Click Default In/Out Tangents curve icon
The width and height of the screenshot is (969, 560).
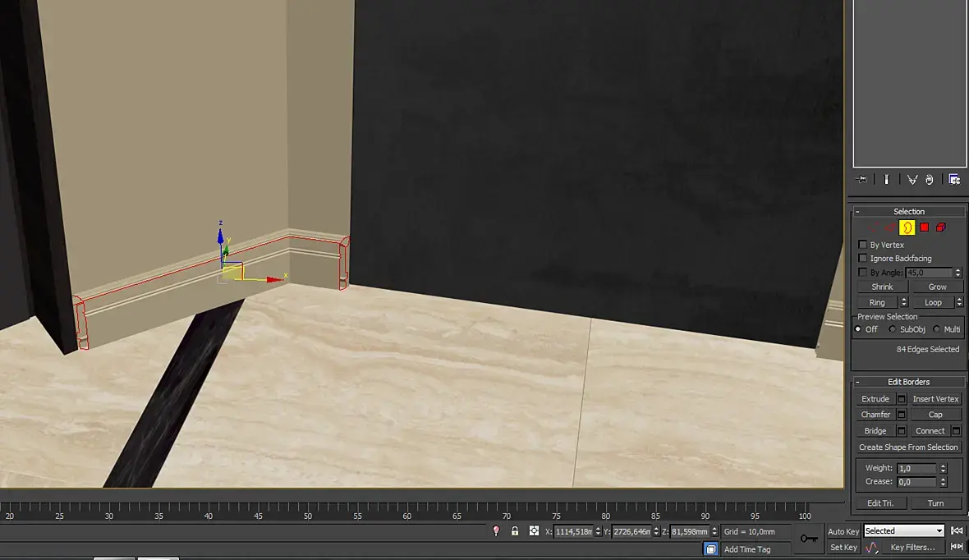click(871, 548)
